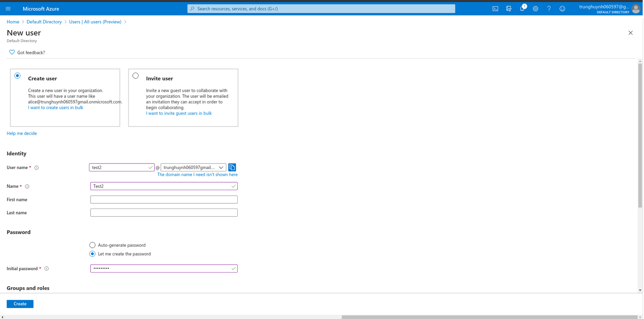Click the info icon next to User name
Screen dimensions: 644x319
tap(37, 168)
